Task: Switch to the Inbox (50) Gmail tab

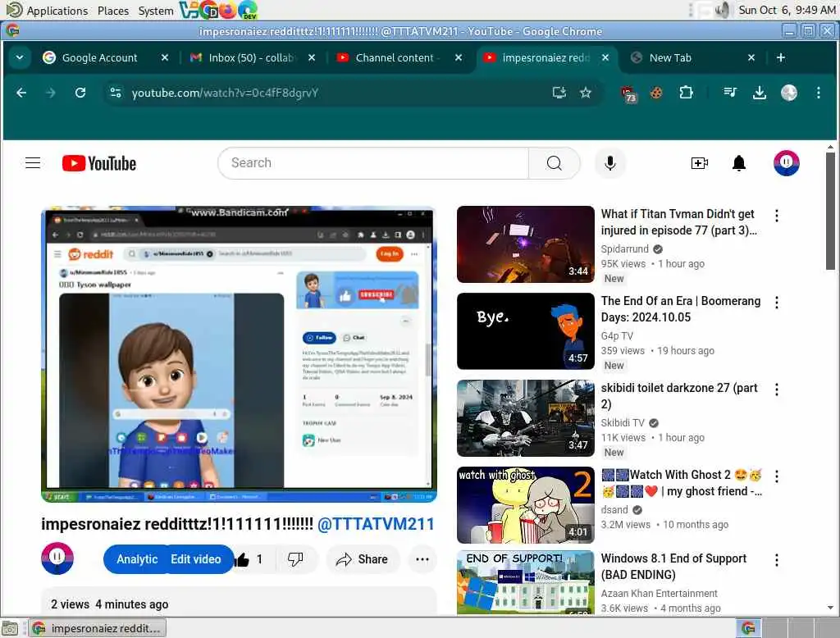Action: [x=253, y=57]
